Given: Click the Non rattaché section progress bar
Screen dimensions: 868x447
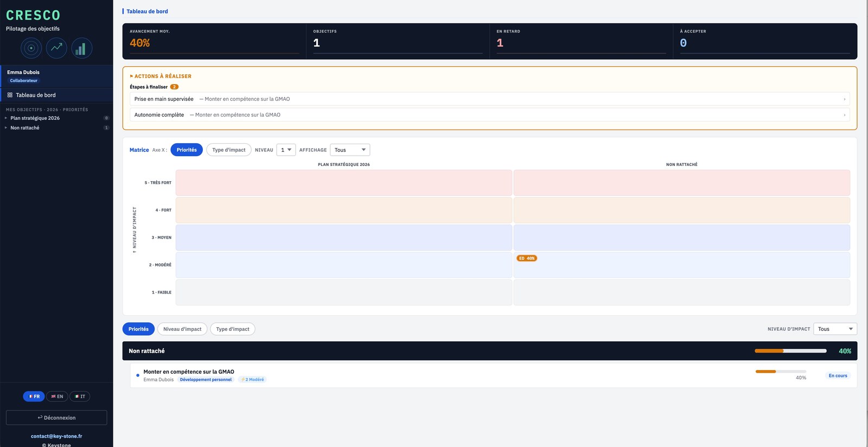Looking at the screenshot, I should pyautogui.click(x=790, y=351).
